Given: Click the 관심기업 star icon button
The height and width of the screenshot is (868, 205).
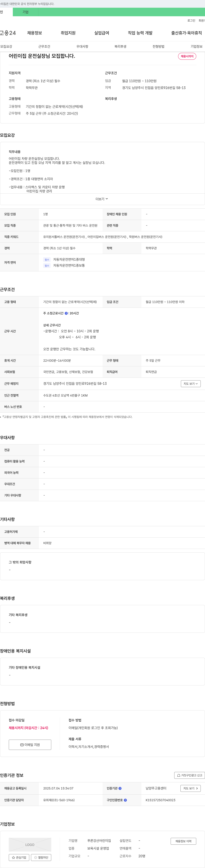Looking at the screenshot, I should point(19,857).
